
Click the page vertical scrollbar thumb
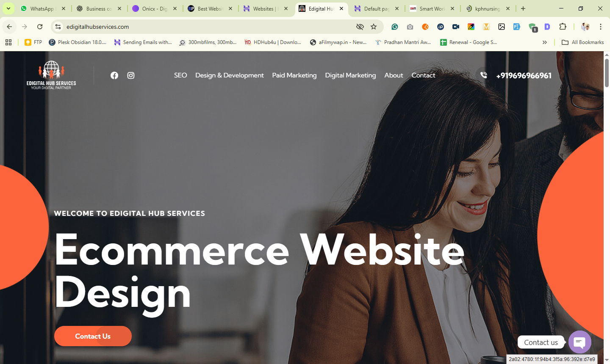607,72
